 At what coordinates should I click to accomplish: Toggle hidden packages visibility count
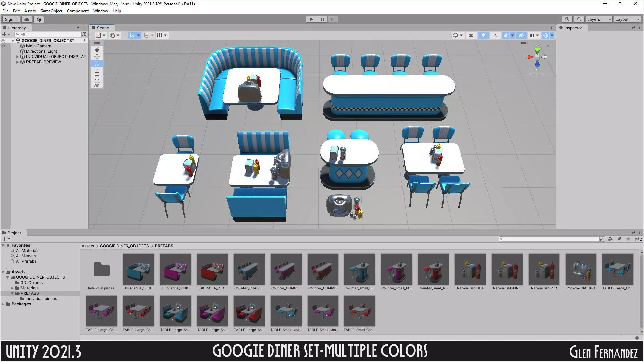click(x=638, y=239)
